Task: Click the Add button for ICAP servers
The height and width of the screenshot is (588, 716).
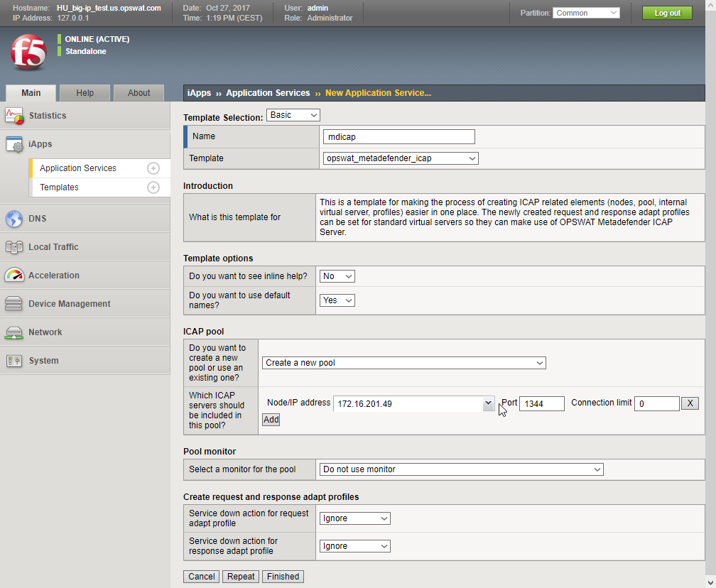Action: pyautogui.click(x=271, y=420)
